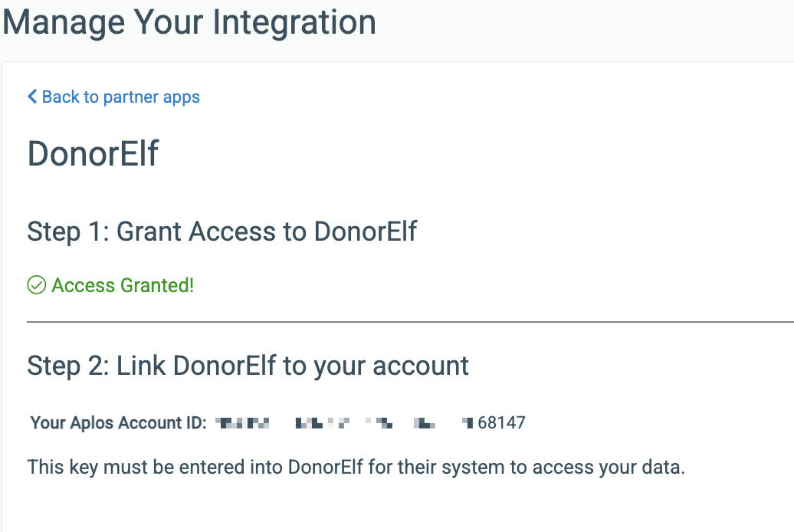Screen dimensions: 794x532
Task: Open the Back to partner apps link
Action: pyautogui.click(x=114, y=97)
